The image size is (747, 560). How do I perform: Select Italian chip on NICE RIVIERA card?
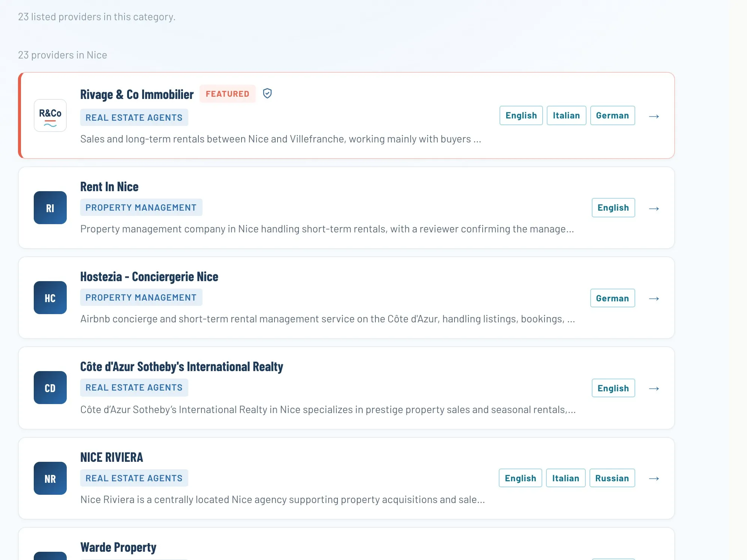[565, 478]
